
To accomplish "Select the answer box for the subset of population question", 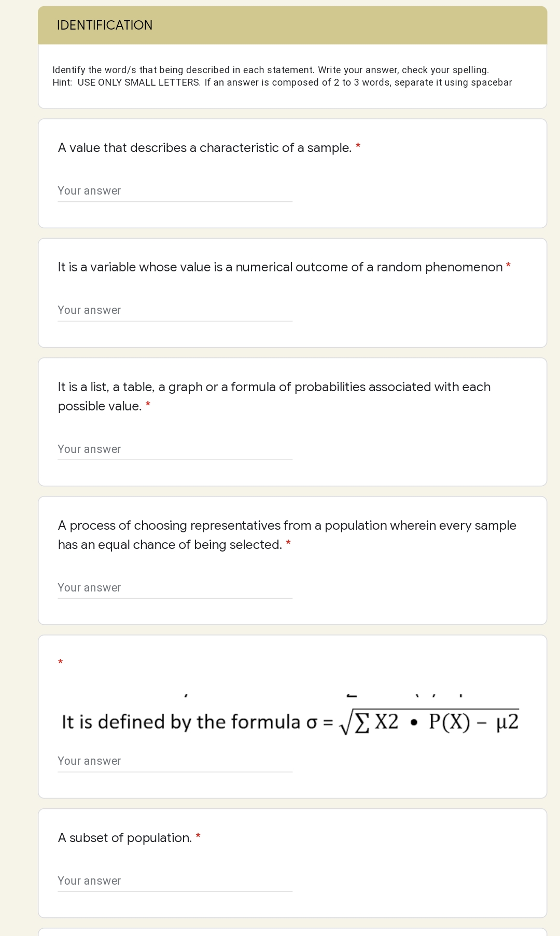I will pos(175,882).
